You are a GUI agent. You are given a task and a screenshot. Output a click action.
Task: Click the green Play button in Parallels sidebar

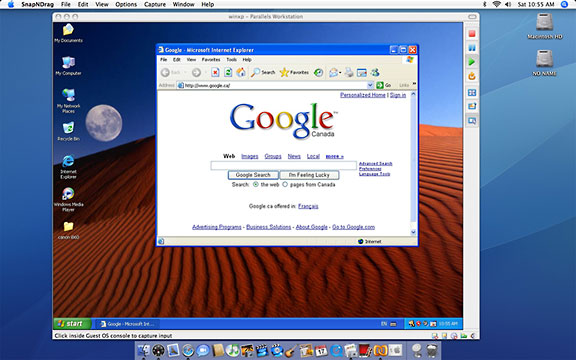coord(472,62)
